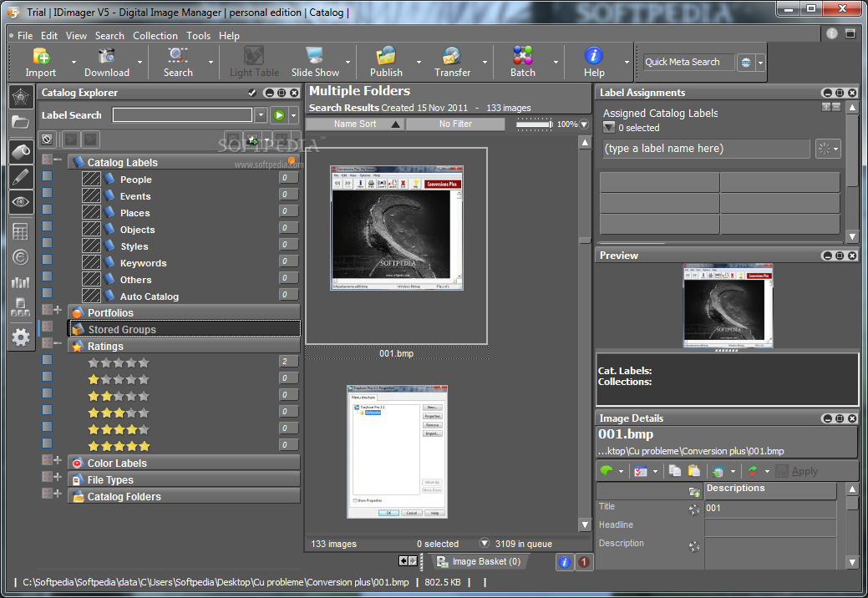Viewport: 868px width, 598px height.
Task: Open the Tools menu
Action: [198, 36]
